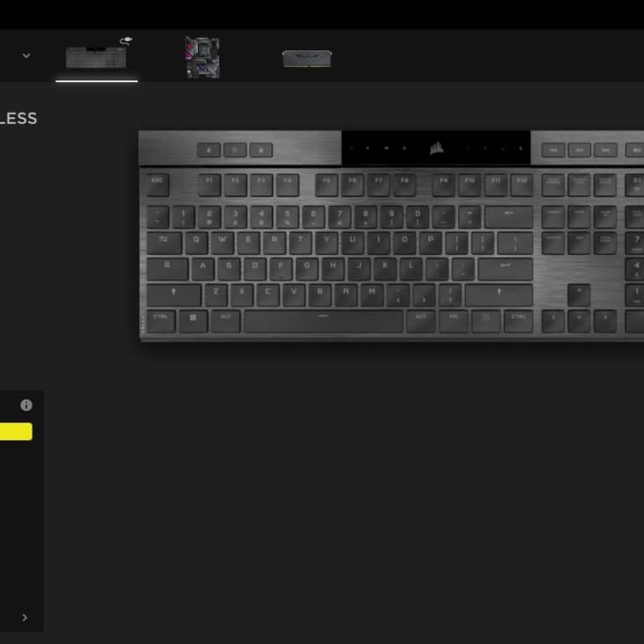Expand the right chevron at panel bottom
The image size is (644, 644).
click(x=24, y=617)
